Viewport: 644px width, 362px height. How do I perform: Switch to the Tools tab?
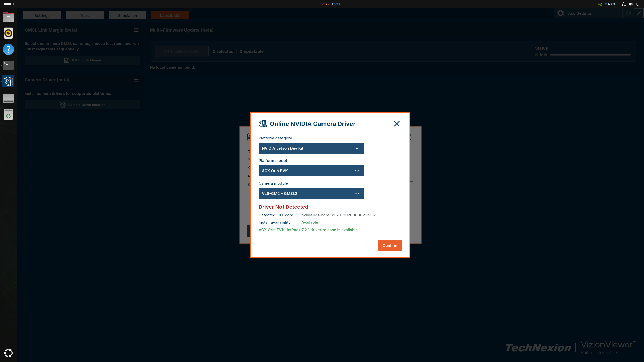pyautogui.click(x=85, y=15)
